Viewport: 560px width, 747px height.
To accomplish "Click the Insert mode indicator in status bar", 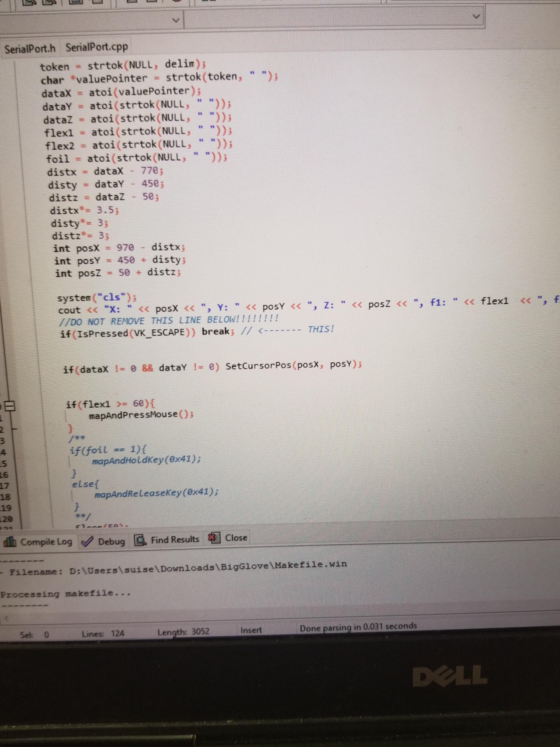I will 251,630.
